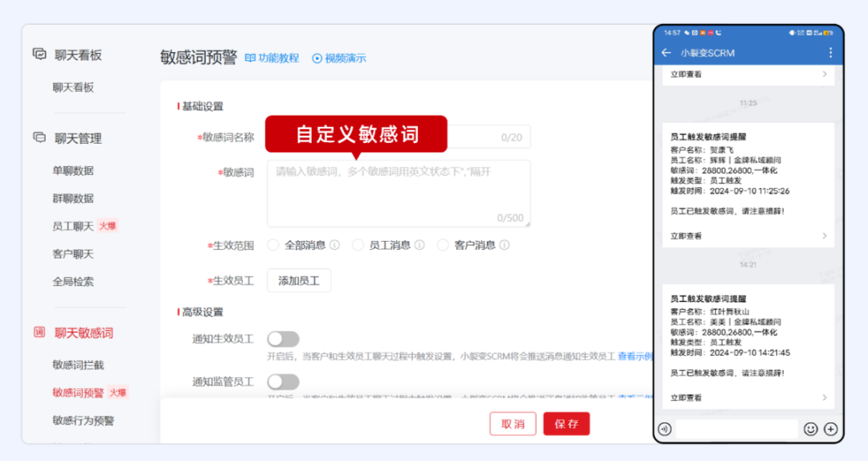The height and width of the screenshot is (461, 868).
Task: Tap the voice input icon in chat bar
Action: (x=665, y=429)
